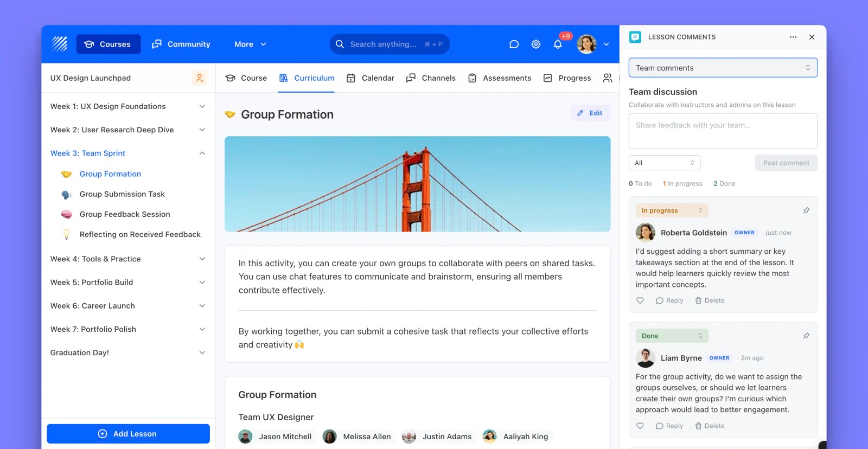Switch to the Channels tab
This screenshot has width=868, height=449.
pos(431,78)
